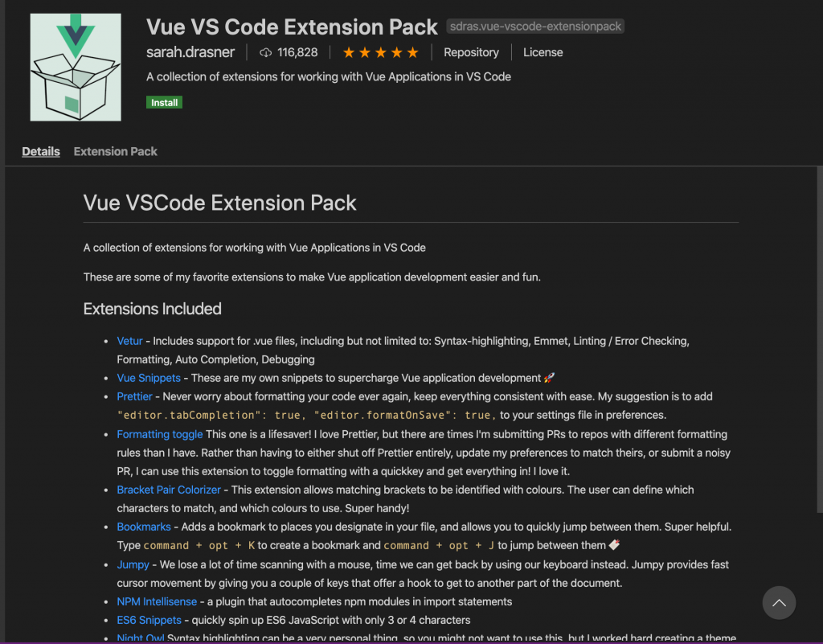823x644 pixels.
Task: Click the Vue extension pack logo image
Action: 75,67
